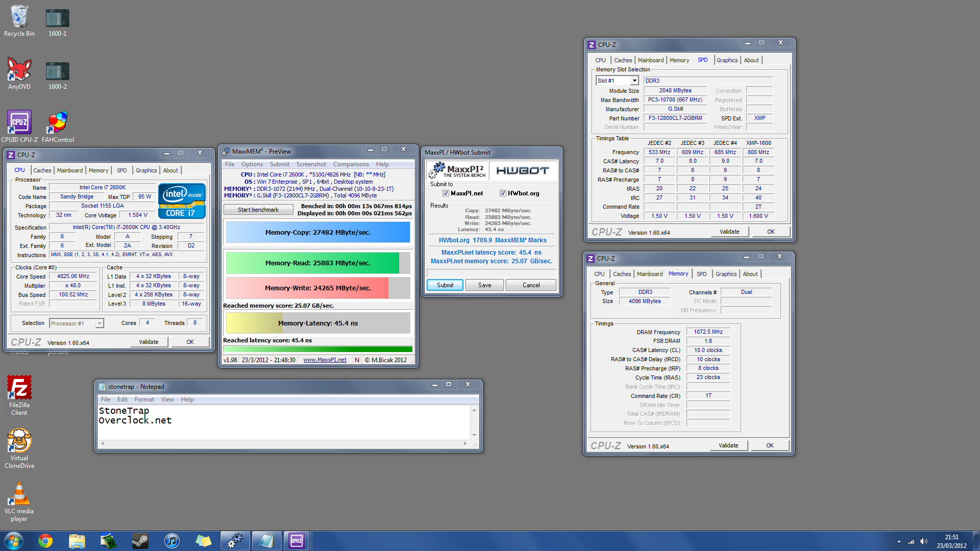Viewport: 980px width, 551px height.
Task: Open the Windows Start orb
Action: pos(14,541)
